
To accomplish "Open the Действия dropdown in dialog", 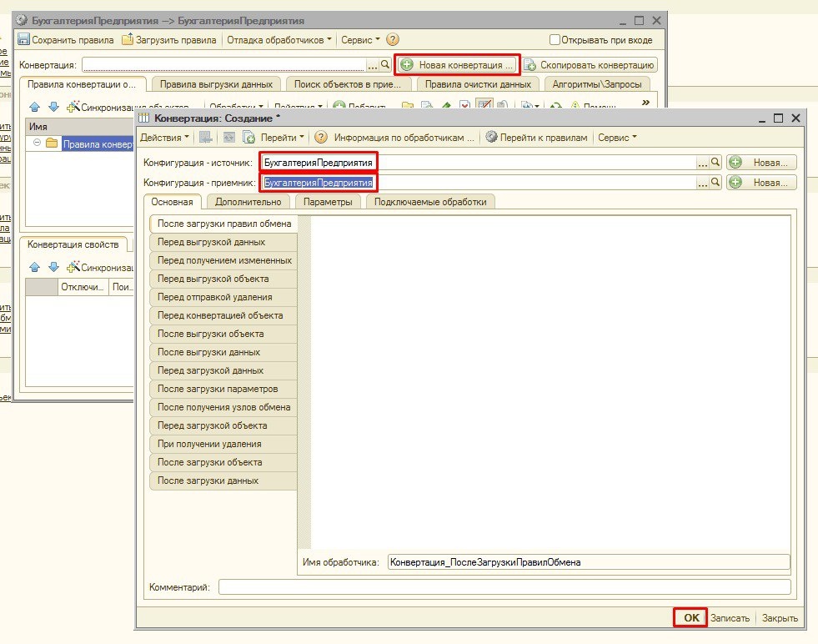I will [164, 138].
